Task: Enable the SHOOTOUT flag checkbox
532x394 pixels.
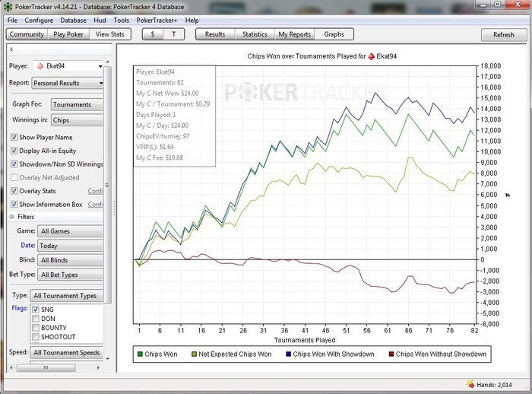Action: (36, 337)
